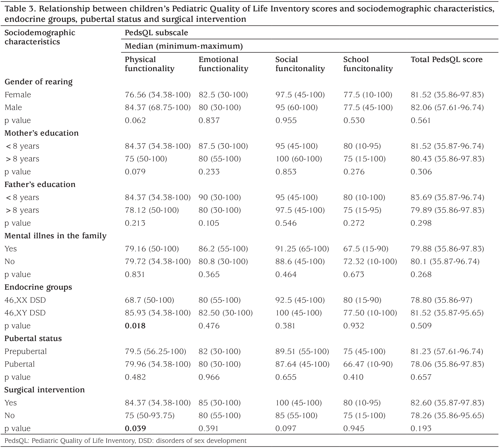Click the 'Pubertal status' heading
This screenshot has width=500, height=448.
point(33,338)
